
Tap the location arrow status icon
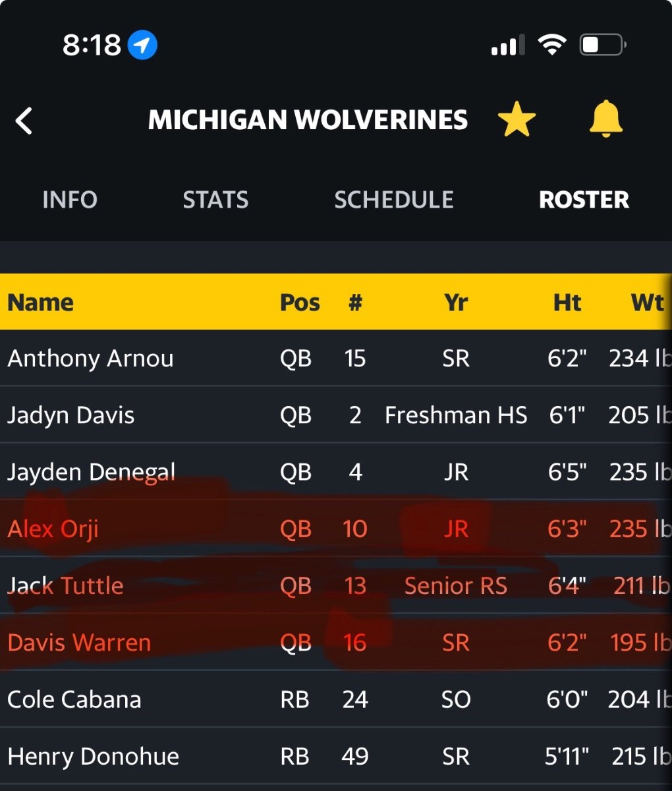pyautogui.click(x=142, y=45)
